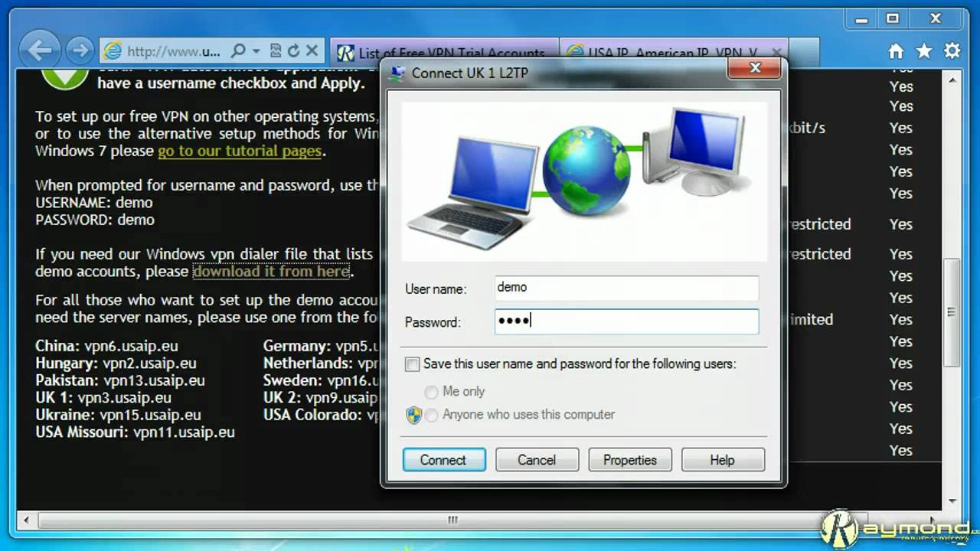Click the USA Colorado server text
980x551 pixels.
click(x=322, y=415)
